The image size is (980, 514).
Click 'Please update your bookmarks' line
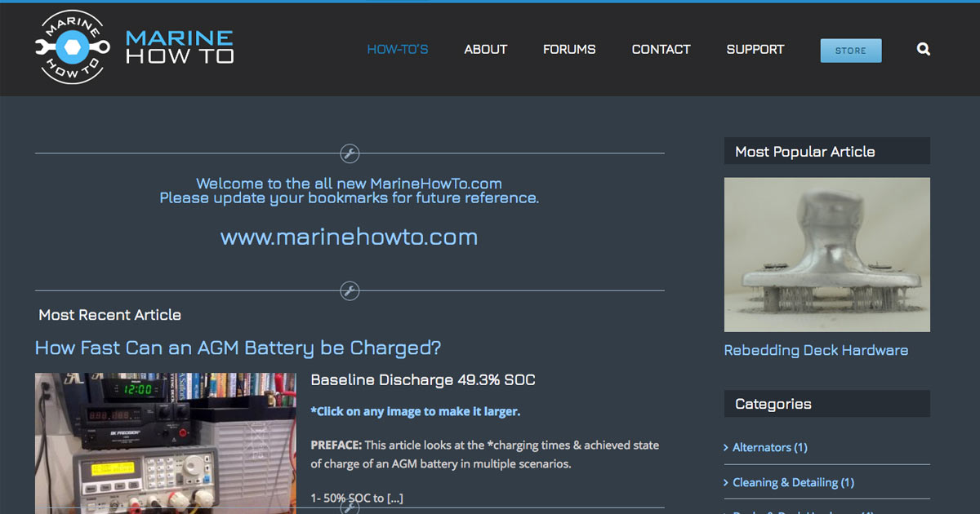click(349, 198)
